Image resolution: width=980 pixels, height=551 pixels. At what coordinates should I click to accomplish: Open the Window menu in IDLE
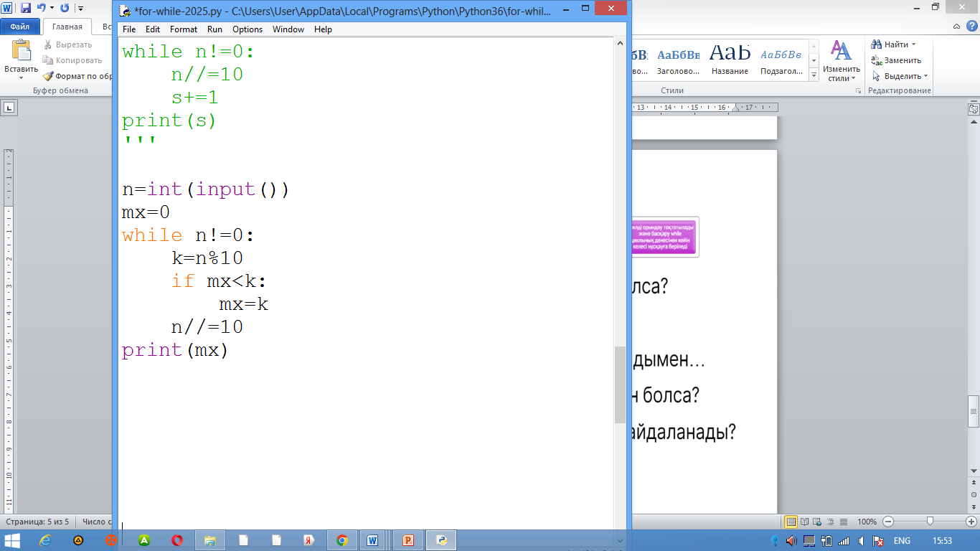click(288, 29)
